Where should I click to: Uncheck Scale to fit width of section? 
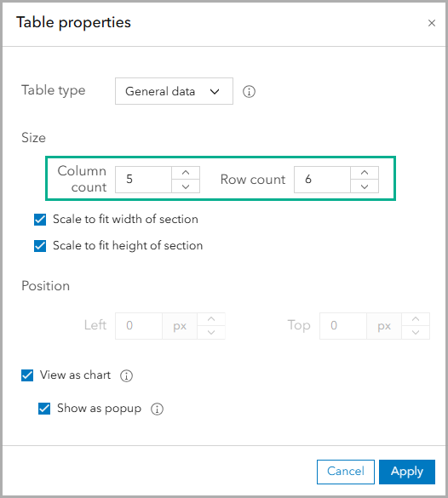40,220
